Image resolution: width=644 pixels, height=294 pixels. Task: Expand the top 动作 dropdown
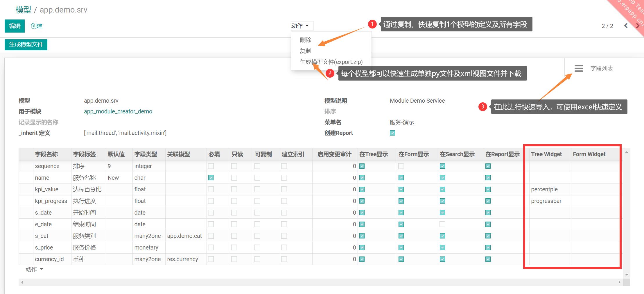(300, 26)
